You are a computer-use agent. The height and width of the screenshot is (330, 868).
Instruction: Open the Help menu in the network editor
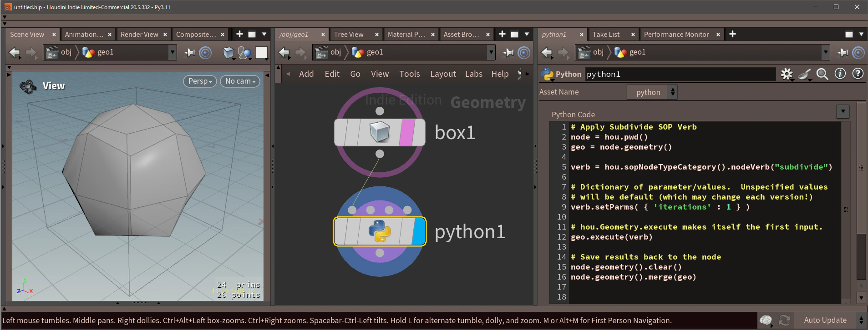(500, 74)
